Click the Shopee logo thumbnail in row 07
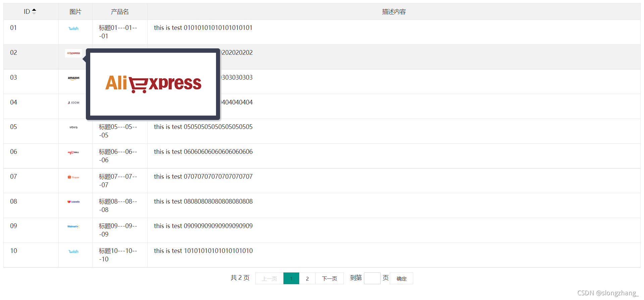644x300 pixels. 73,177
